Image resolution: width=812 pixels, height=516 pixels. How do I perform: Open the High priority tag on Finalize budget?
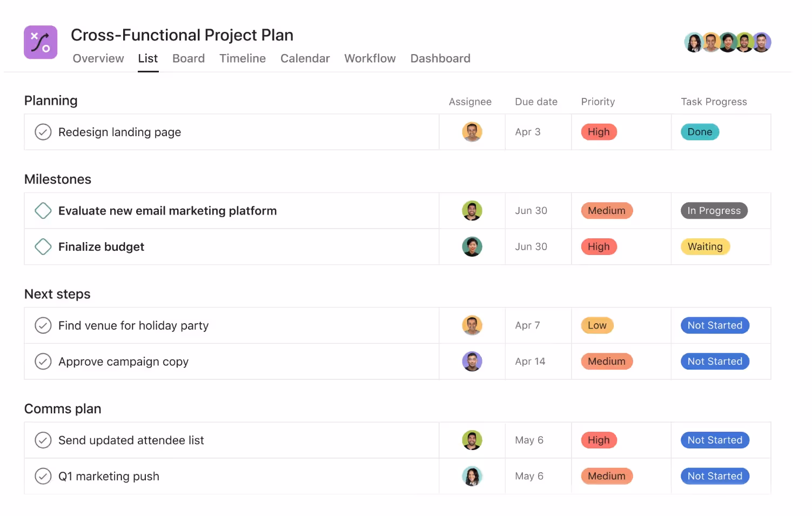click(599, 246)
